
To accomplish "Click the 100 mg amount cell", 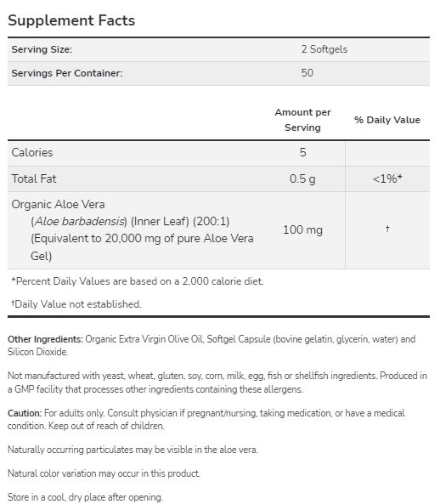I will (x=302, y=229).
